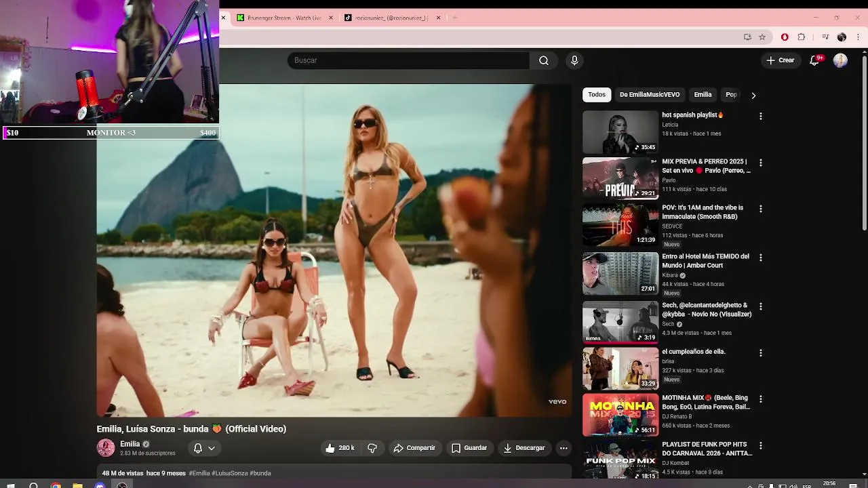
Task: Open Emilia channel avatar
Action: (106, 448)
